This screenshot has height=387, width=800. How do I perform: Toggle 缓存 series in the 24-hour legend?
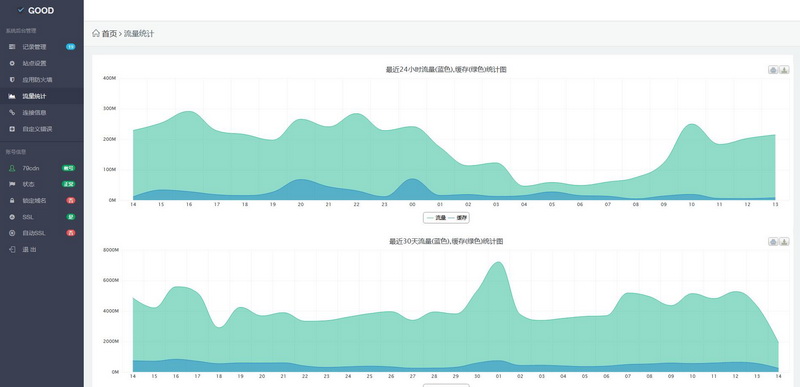[458, 218]
